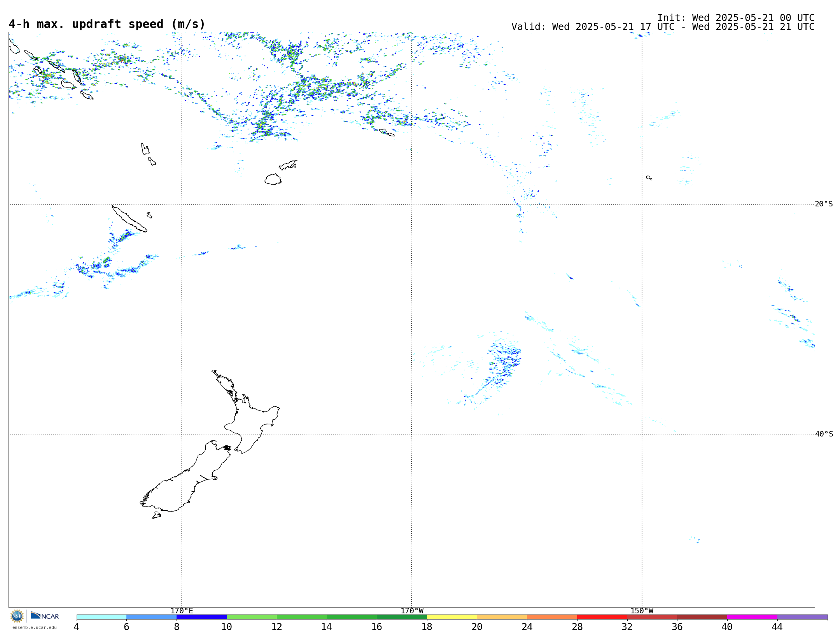Click the colorbar tick label 28
This screenshot has height=632, width=840.
pos(577,627)
